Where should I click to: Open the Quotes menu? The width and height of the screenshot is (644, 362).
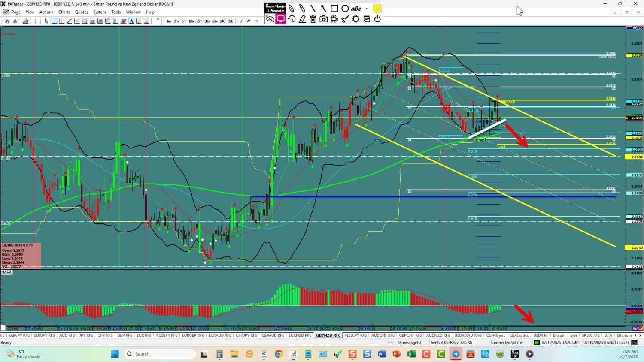(82, 12)
